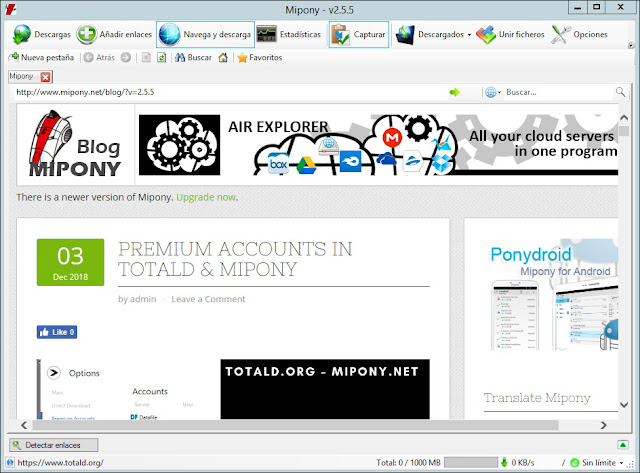Viewport: 640px width, 473px height.
Task: Click the green download speed arrow icon
Action: click(504, 462)
